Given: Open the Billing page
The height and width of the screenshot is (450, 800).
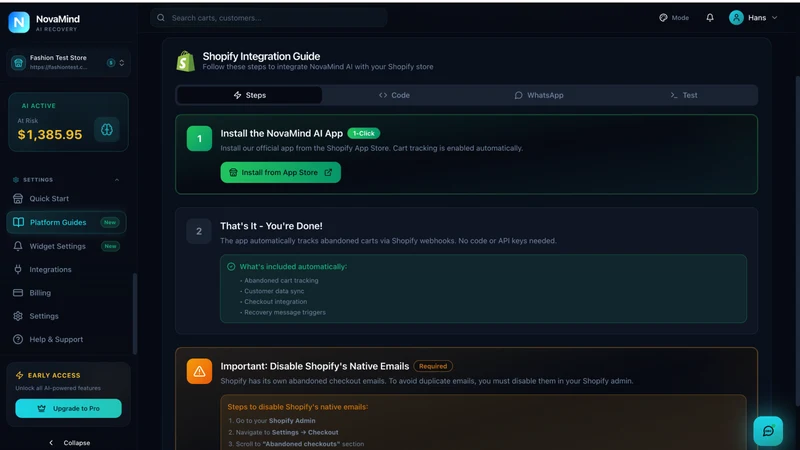Looking at the screenshot, I should pyautogui.click(x=66, y=293).
